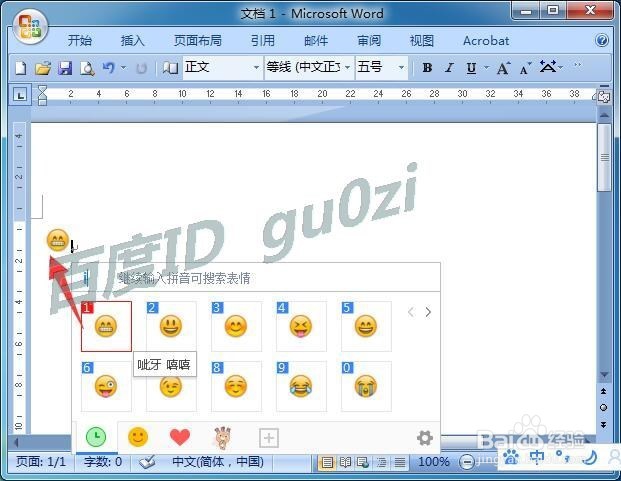Select the smiley emoji numbered 2
This screenshot has width=621, height=481.
[171, 326]
